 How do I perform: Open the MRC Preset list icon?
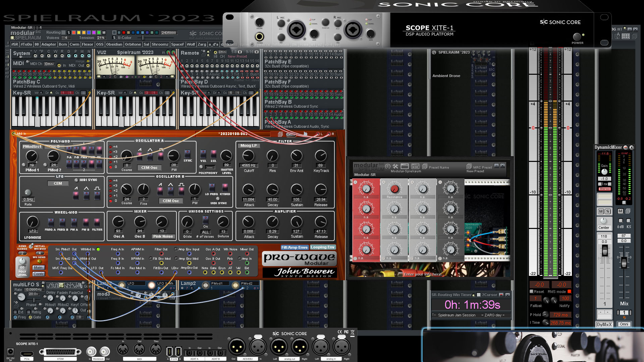pyautogui.click(x=469, y=166)
